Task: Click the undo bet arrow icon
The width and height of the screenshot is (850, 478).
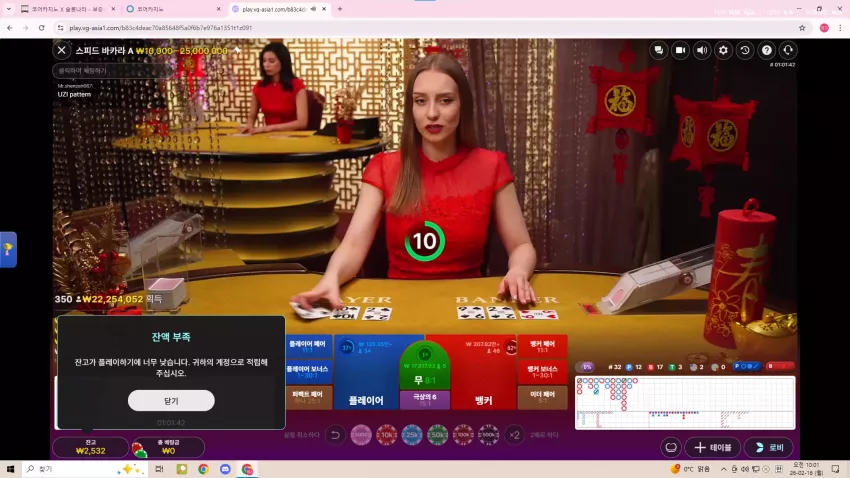Action: (335, 435)
